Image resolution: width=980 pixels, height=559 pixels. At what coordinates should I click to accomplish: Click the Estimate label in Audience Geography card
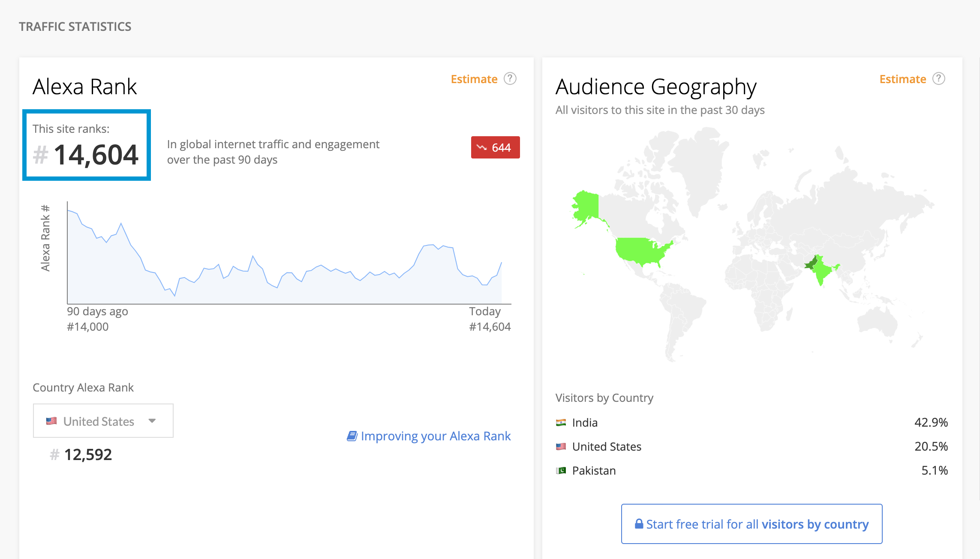902,79
